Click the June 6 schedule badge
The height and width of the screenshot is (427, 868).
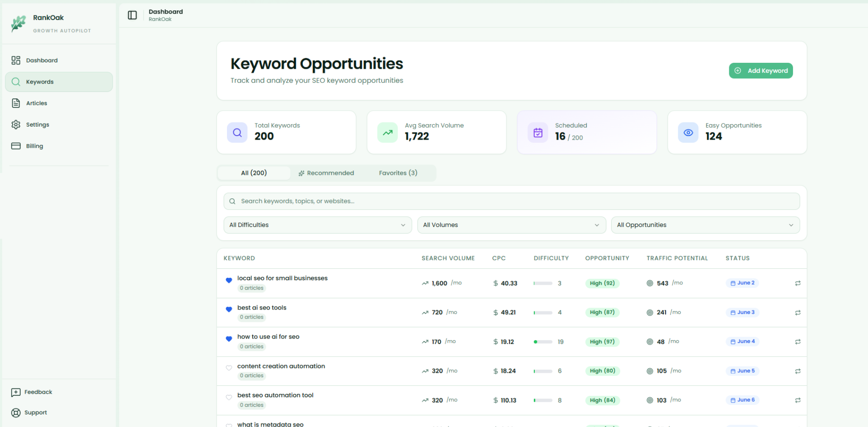[x=742, y=400]
